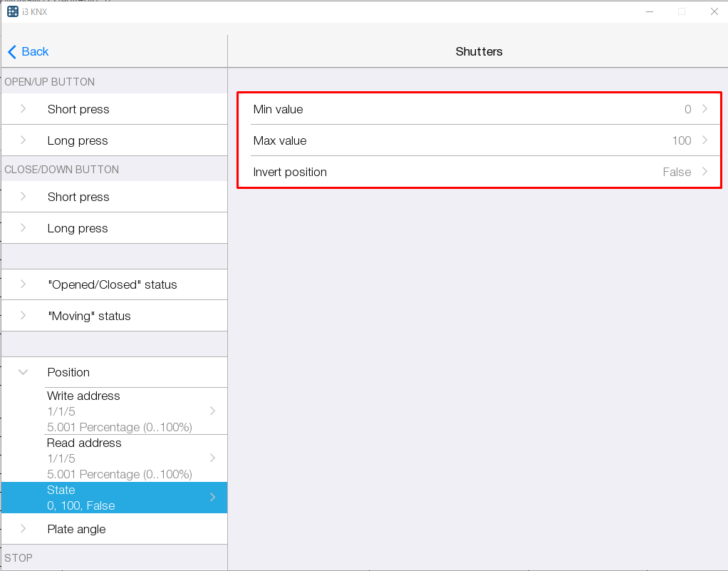The image size is (728, 571).
Task: Expand Short press under OPEN/UP BUTTON
Action: [78, 109]
